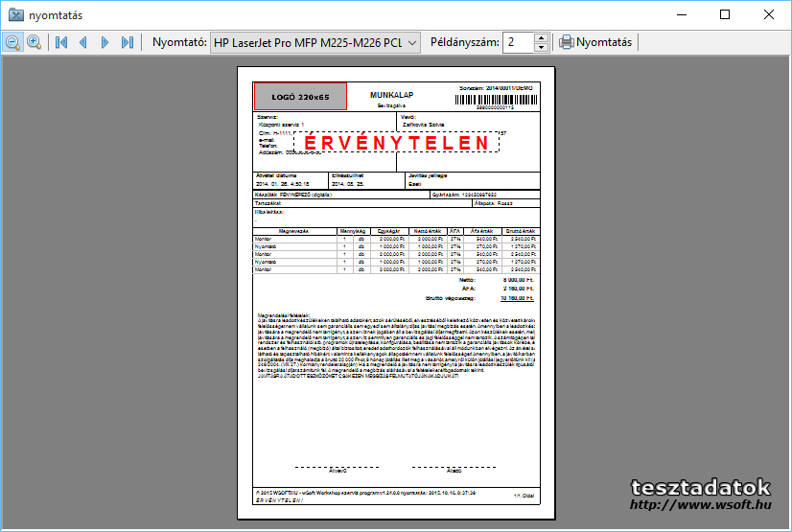Click the Nyomtatás print button
792x532 pixels.
pos(595,42)
